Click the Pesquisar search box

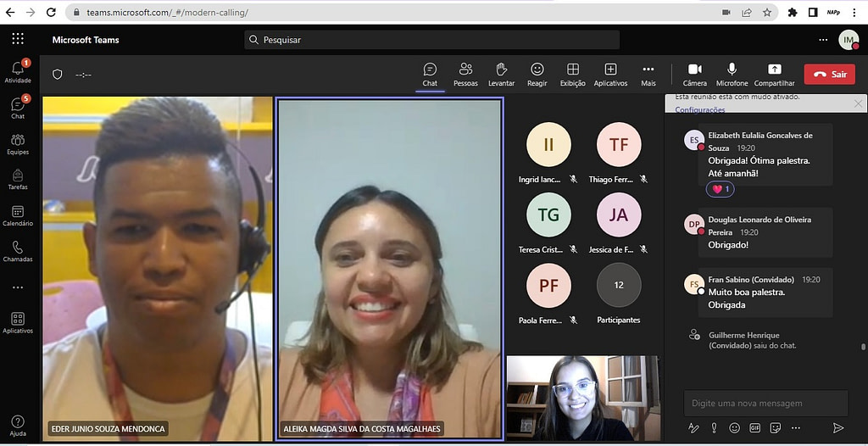click(431, 40)
